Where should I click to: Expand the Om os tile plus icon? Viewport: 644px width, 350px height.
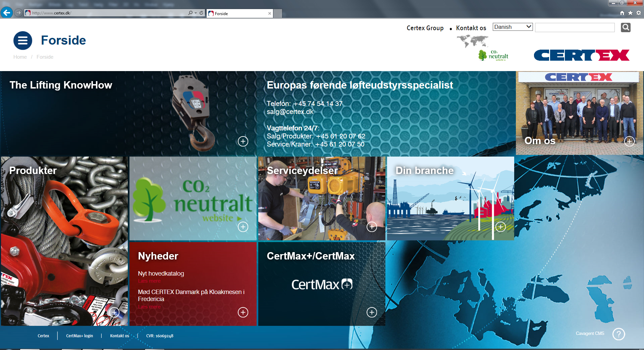click(629, 141)
